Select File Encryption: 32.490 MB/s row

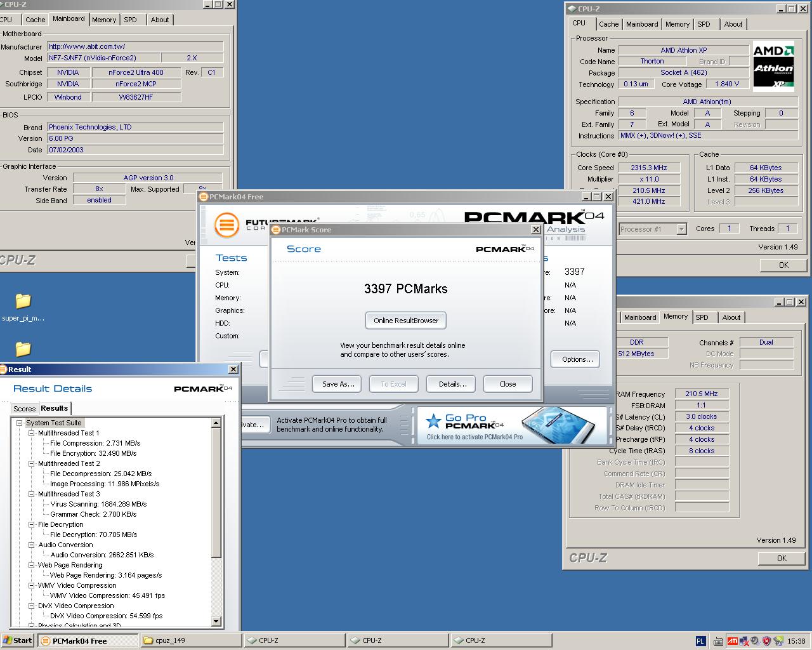[x=93, y=453]
